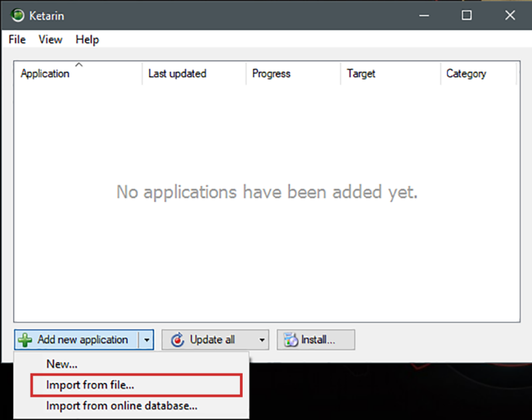
Task: Sort by the Category column header
Action: point(478,73)
